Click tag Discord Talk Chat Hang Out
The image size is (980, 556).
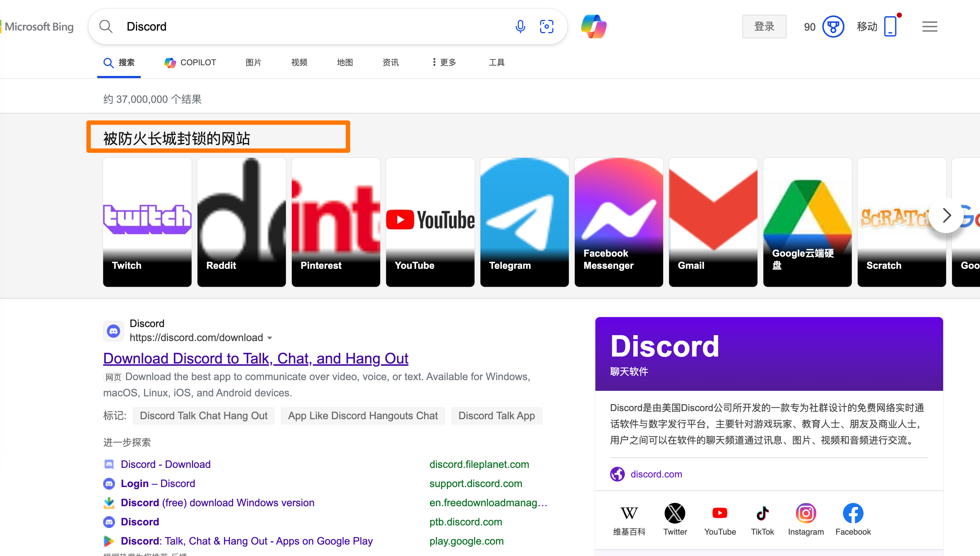click(203, 416)
